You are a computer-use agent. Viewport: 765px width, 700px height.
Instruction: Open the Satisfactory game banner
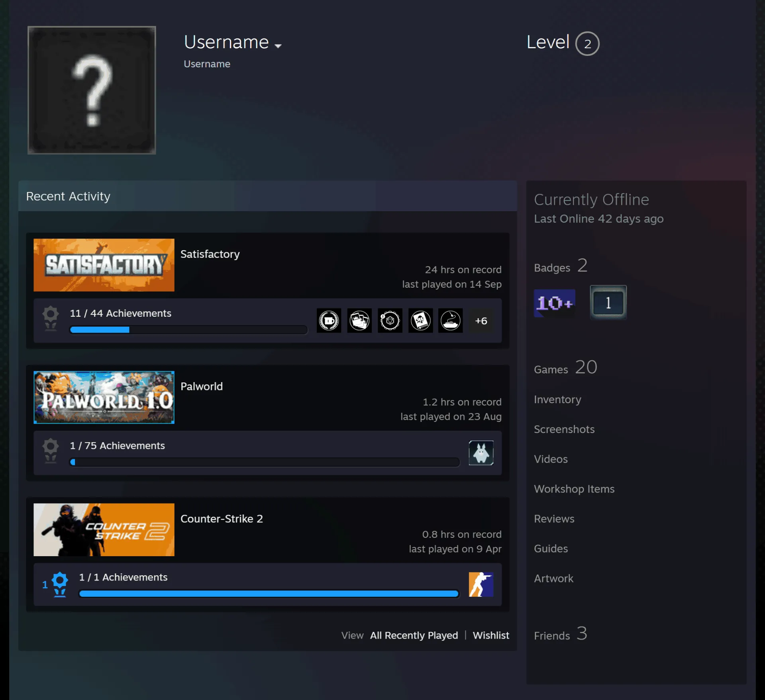click(104, 265)
